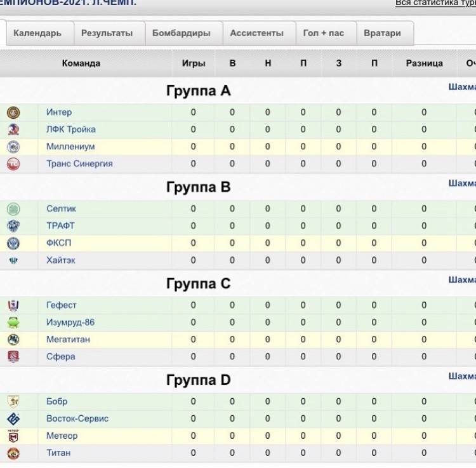Viewport: 476px width, 468px height.
Task: Open Шахматка link for Группа A
Action: (462, 87)
